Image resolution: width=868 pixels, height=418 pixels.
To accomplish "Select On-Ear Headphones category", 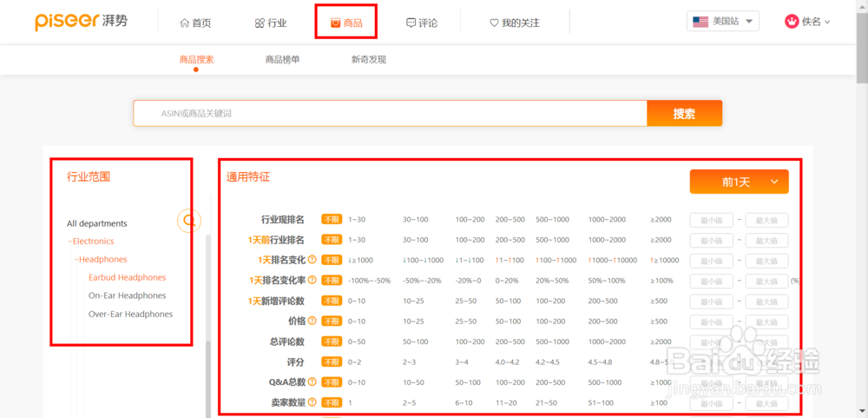I will [128, 295].
